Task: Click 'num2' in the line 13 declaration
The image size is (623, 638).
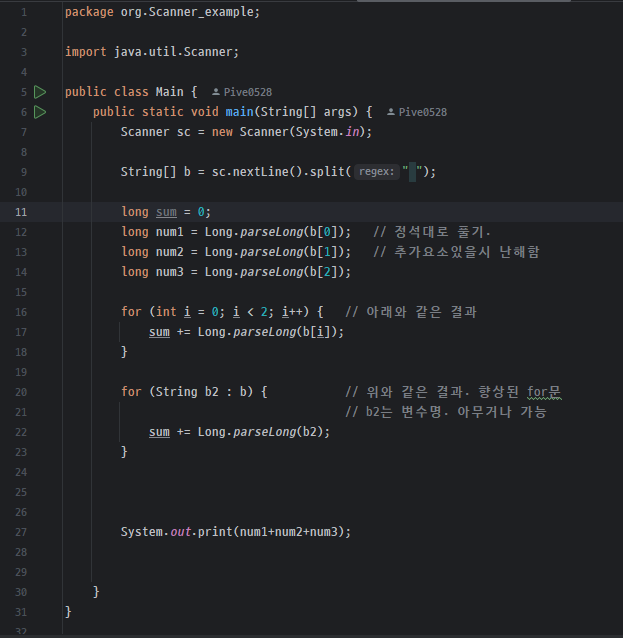Action: pos(170,252)
